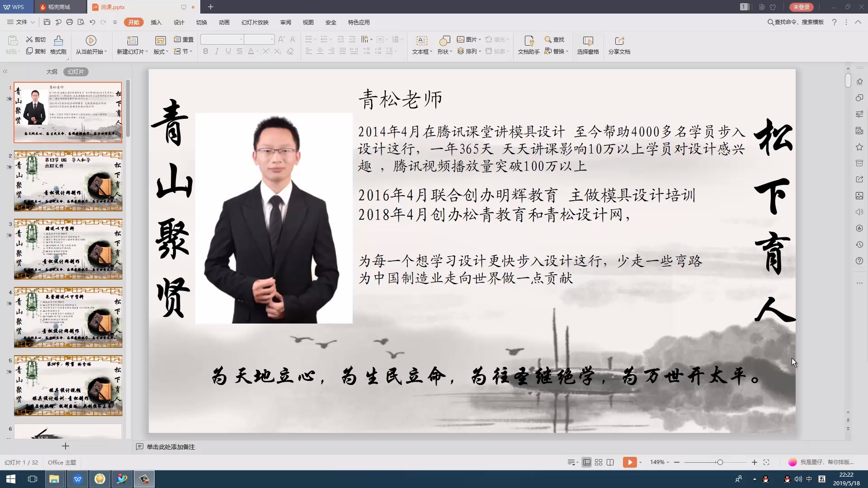The width and height of the screenshot is (868, 488).
Task: Switch to the 设计 ribbon tab
Action: [x=179, y=22]
